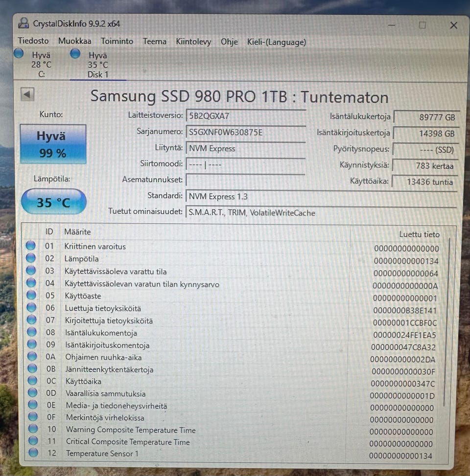Click the ID column header
Viewport: 470px width, 476px height.
49,231
